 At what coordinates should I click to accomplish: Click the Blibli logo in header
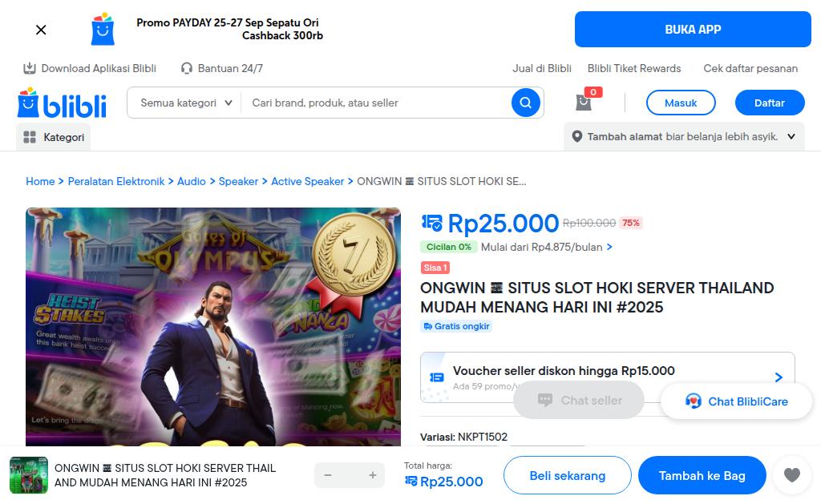pos(62,103)
